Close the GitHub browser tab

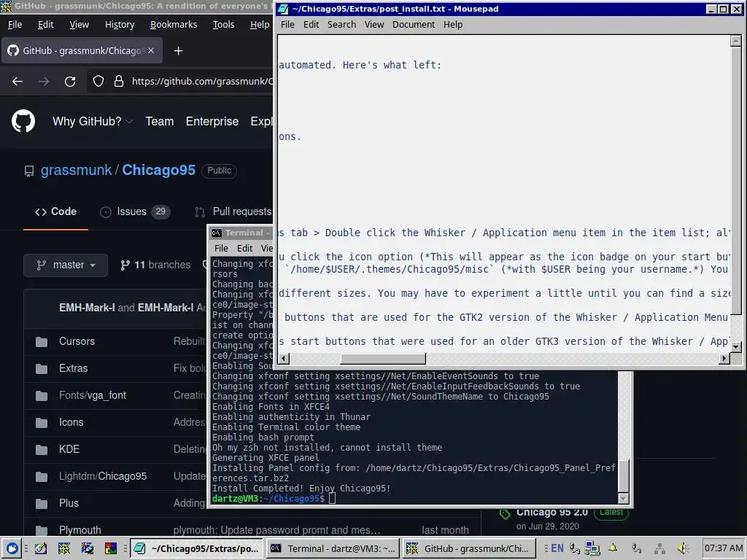[151, 50]
